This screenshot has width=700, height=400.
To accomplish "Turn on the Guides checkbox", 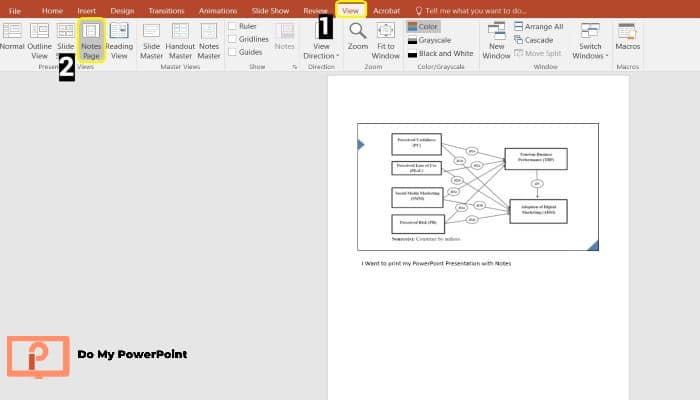I will coord(233,52).
